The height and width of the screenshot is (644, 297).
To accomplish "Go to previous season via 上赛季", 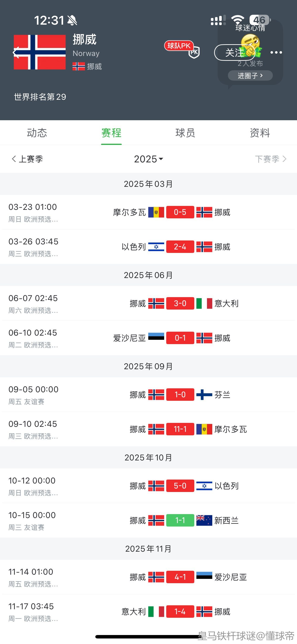I will pyautogui.click(x=27, y=159).
